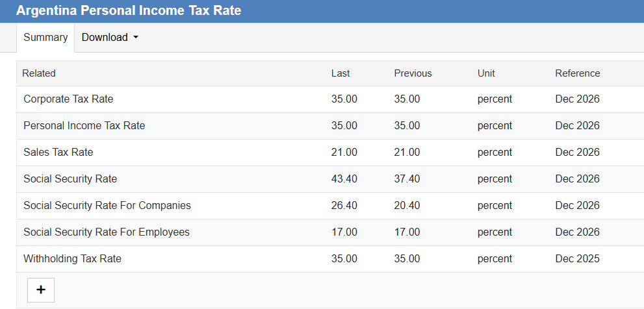The image size is (644, 309).
Task: Click Dec 2026 reference in Corporate Tax row
Action: pos(578,99)
